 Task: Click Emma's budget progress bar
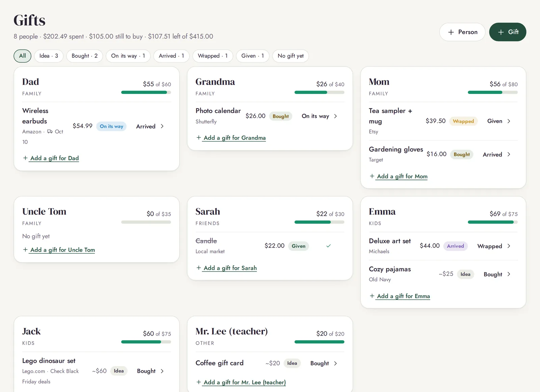493,222
